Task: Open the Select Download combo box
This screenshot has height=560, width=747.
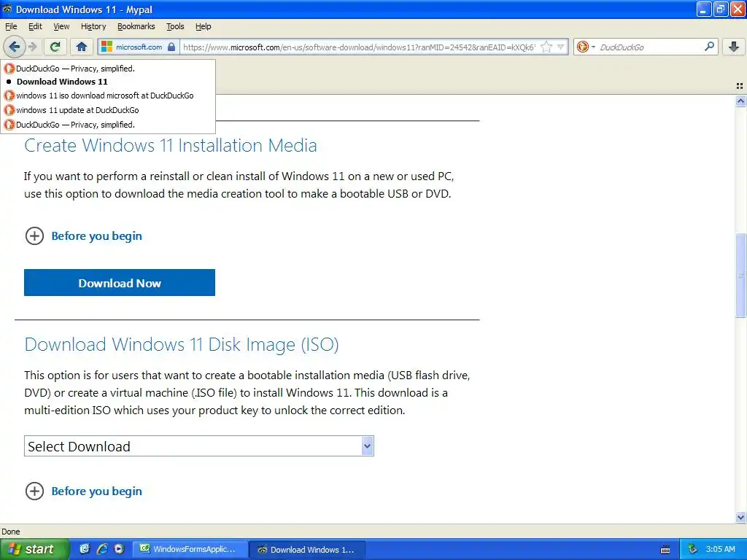Action: (x=199, y=446)
